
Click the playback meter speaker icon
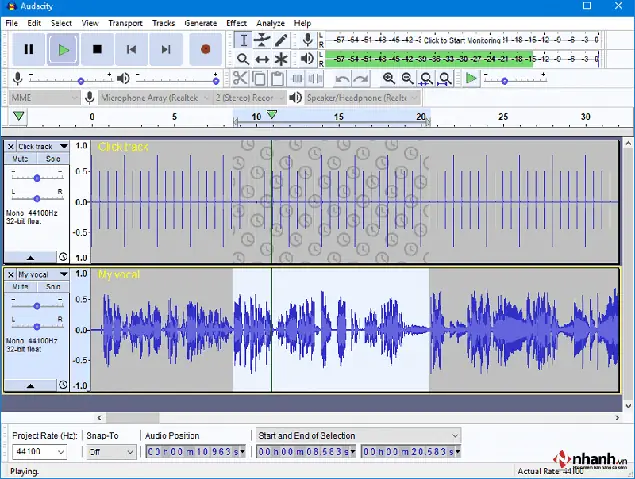[308, 59]
